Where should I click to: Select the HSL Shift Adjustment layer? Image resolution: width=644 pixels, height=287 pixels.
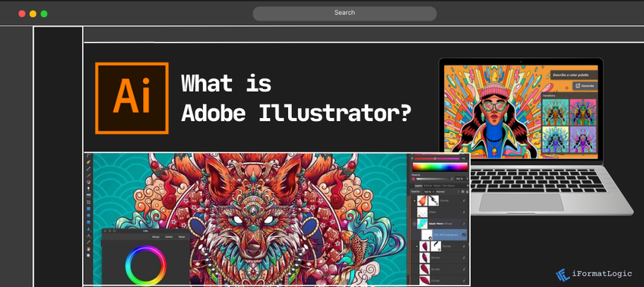click(444, 234)
